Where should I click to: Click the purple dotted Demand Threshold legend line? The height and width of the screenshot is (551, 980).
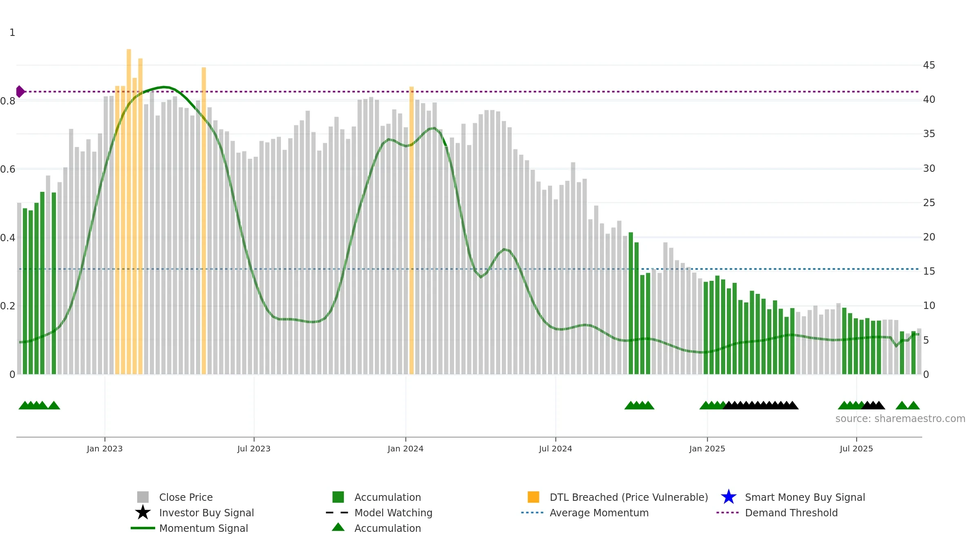(728, 513)
